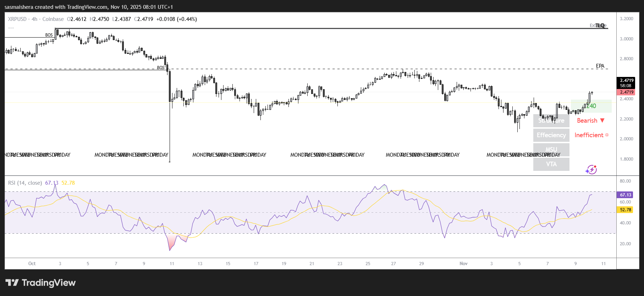Click the RSI (14, close) indicator title
The height and width of the screenshot is (296, 644).
coord(25,183)
